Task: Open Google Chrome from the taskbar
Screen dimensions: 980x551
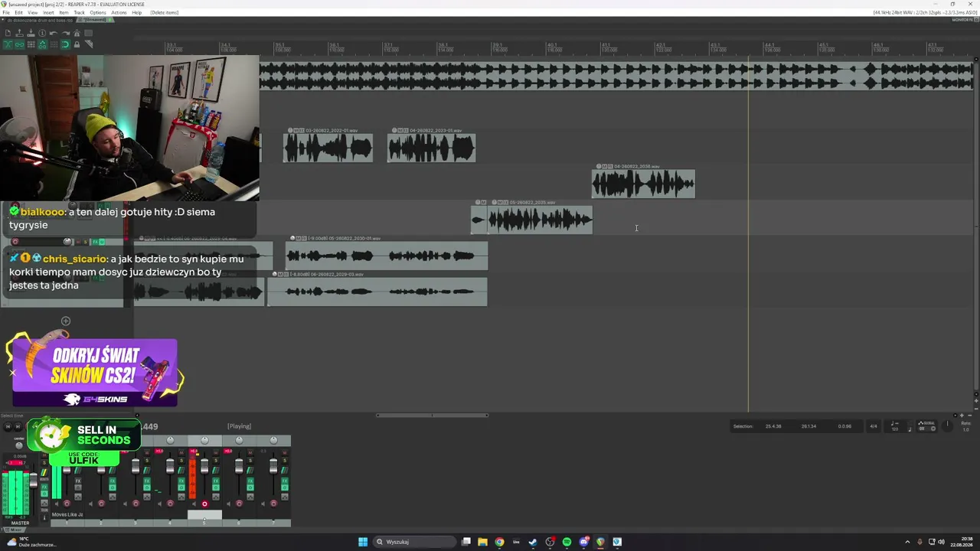Action: click(x=499, y=542)
